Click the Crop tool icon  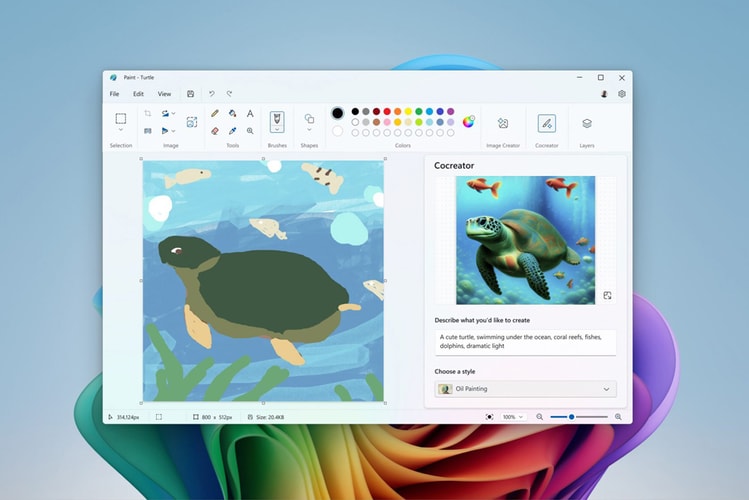pyautogui.click(x=148, y=113)
